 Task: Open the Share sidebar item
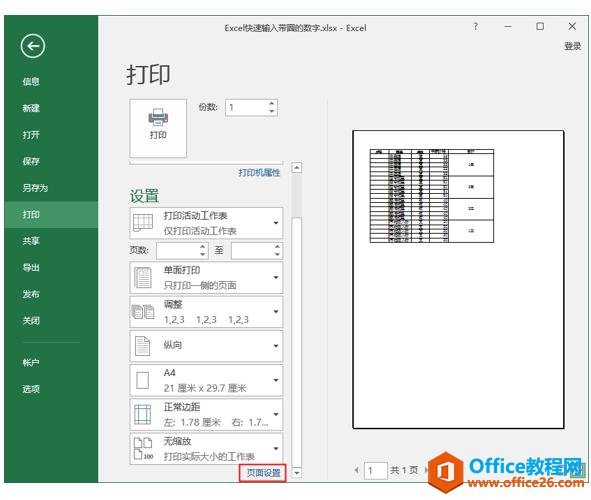31,241
